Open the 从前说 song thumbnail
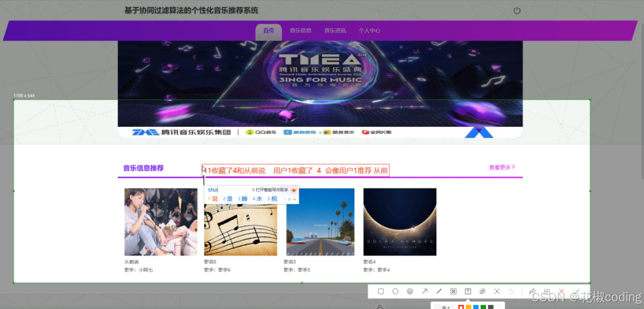 click(x=161, y=222)
